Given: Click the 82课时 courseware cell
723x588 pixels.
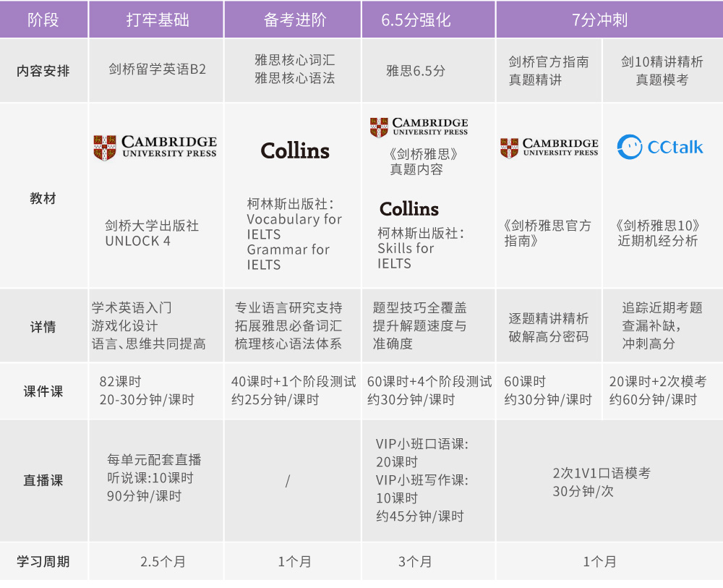Looking at the screenshot, I should 147,391.
